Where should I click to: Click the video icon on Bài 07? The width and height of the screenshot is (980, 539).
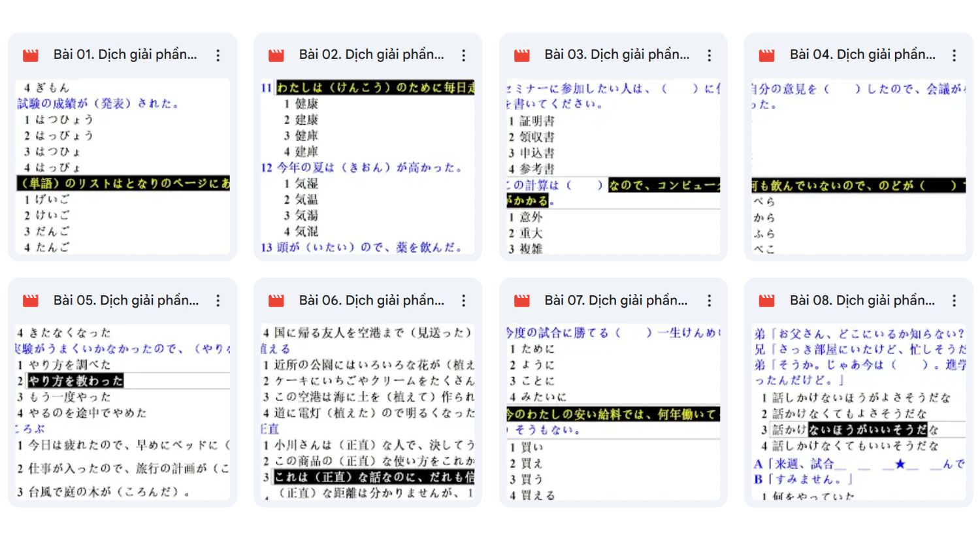coord(521,301)
